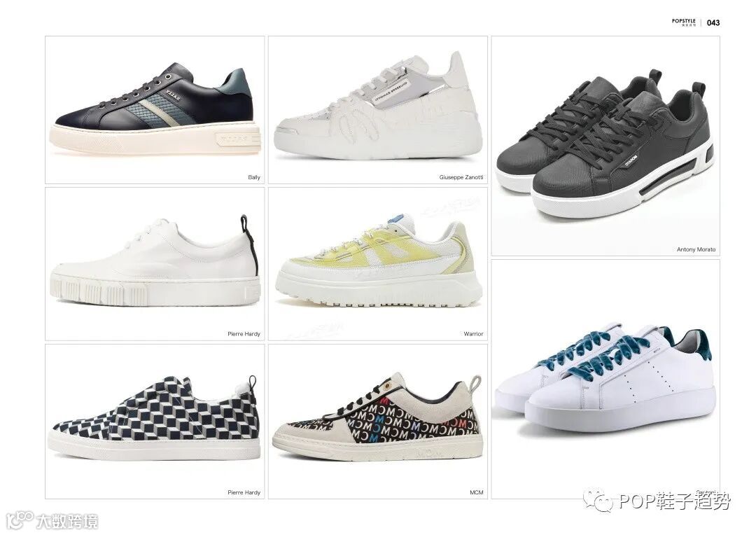Viewport: 756px width, 535px height.
Task: Open the Antony Morato black sneakers image
Action: click(x=605, y=144)
